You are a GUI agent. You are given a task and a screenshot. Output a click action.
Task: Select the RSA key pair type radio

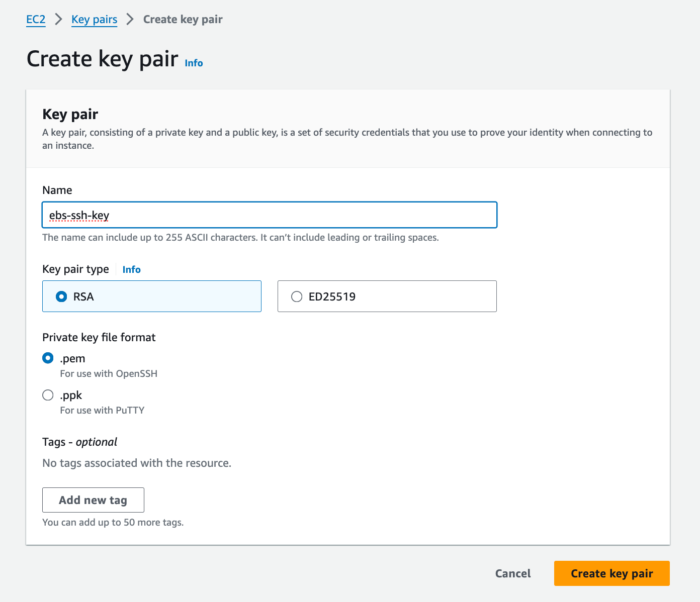[61, 296]
